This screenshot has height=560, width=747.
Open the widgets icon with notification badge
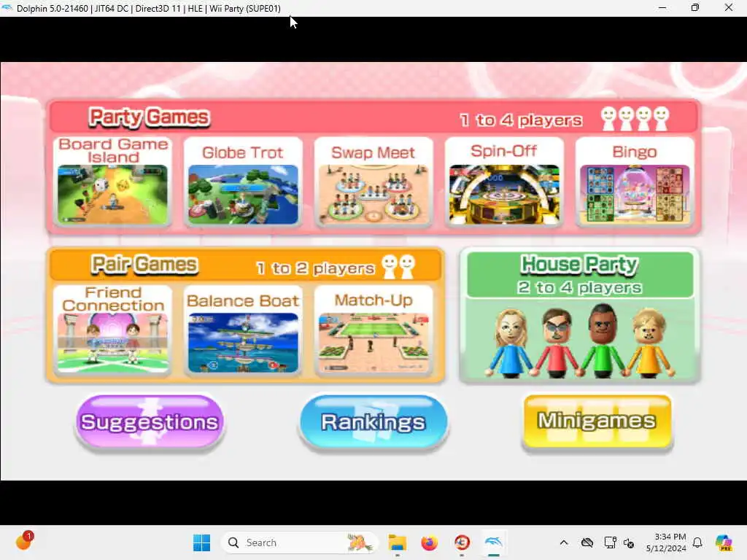[24, 542]
